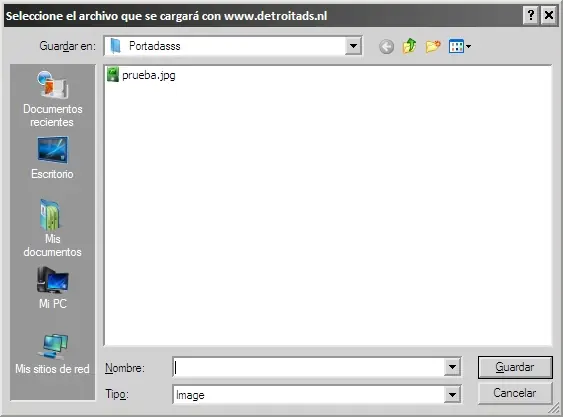Click the back navigation arrow icon
The width and height of the screenshot is (563, 417).
[386, 47]
